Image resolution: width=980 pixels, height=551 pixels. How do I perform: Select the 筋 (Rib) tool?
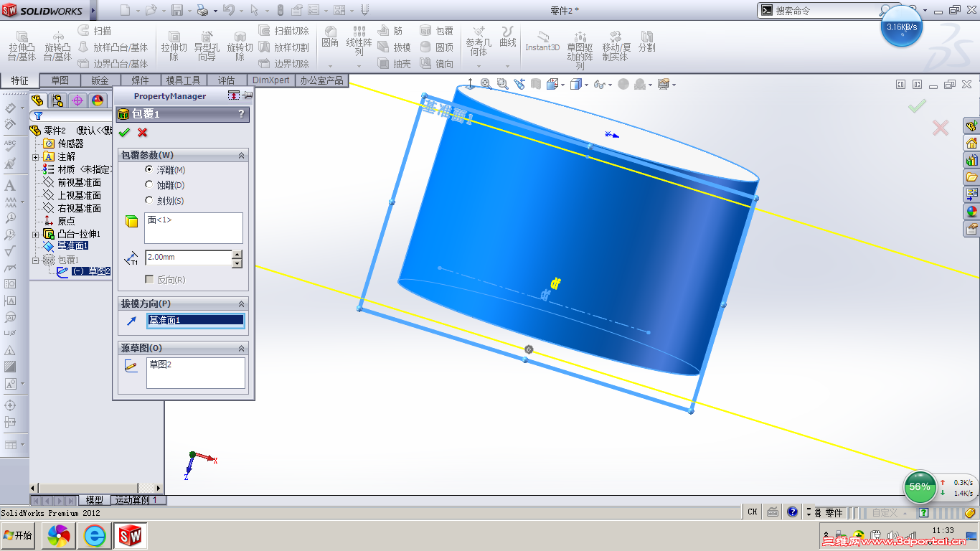(390, 31)
